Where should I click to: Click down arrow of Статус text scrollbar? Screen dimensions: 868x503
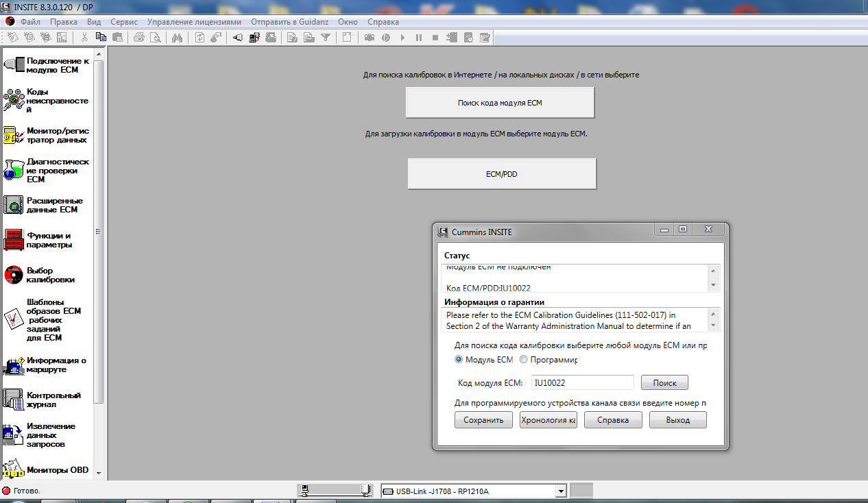713,285
